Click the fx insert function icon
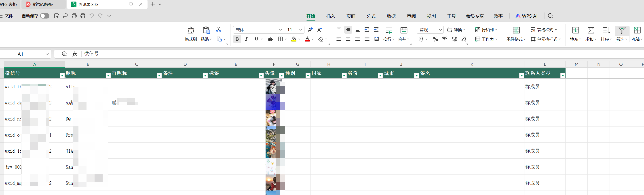 74,54
